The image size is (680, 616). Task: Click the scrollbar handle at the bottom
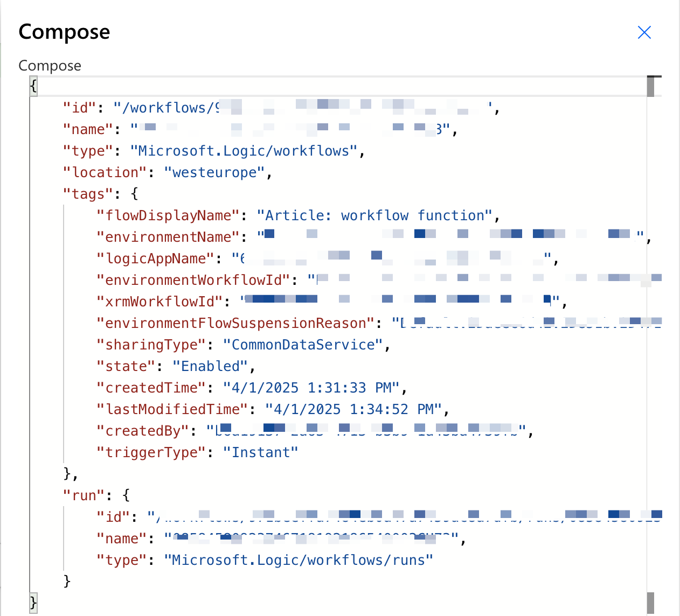(x=650, y=603)
